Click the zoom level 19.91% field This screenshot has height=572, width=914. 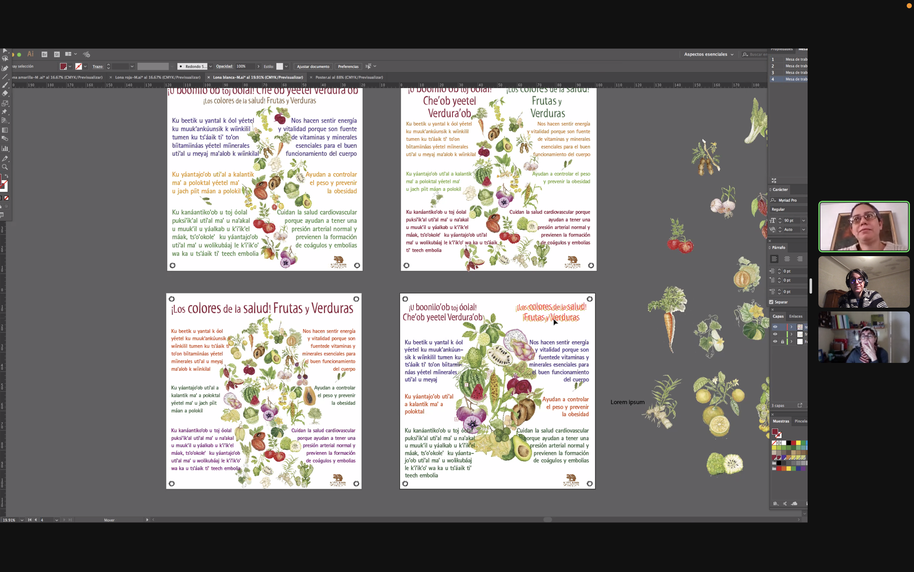[9, 520]
